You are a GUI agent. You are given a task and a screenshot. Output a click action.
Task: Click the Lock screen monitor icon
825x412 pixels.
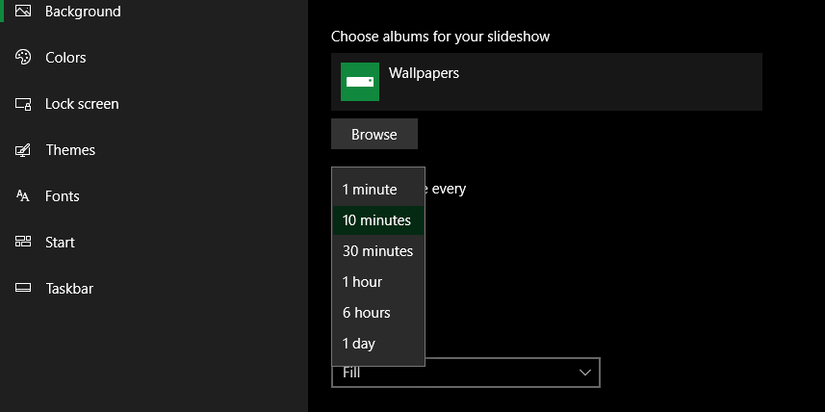(23, 104)
